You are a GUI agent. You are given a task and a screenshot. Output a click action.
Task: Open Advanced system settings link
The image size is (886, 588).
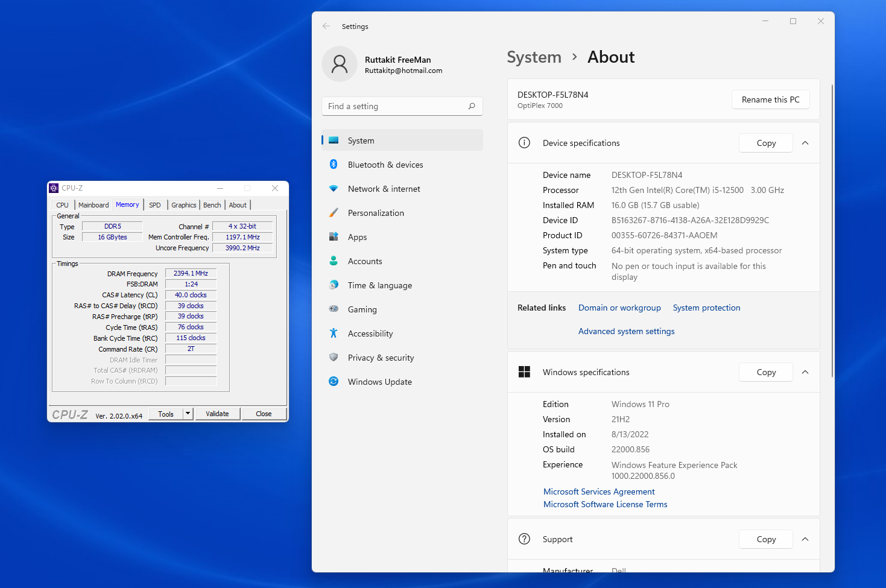click(626, 331)
